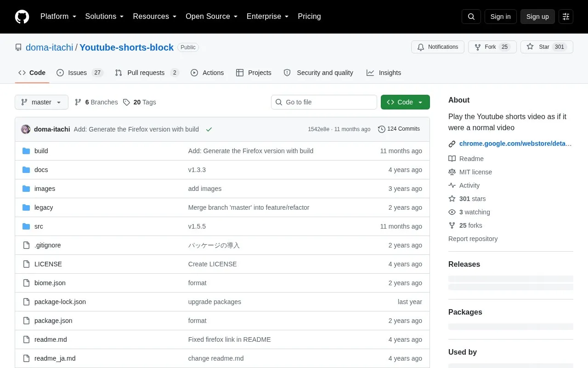The height and width of the screenshot is (368, 588).
Task: Switch to the Projects tab
Action: point(254,73)
